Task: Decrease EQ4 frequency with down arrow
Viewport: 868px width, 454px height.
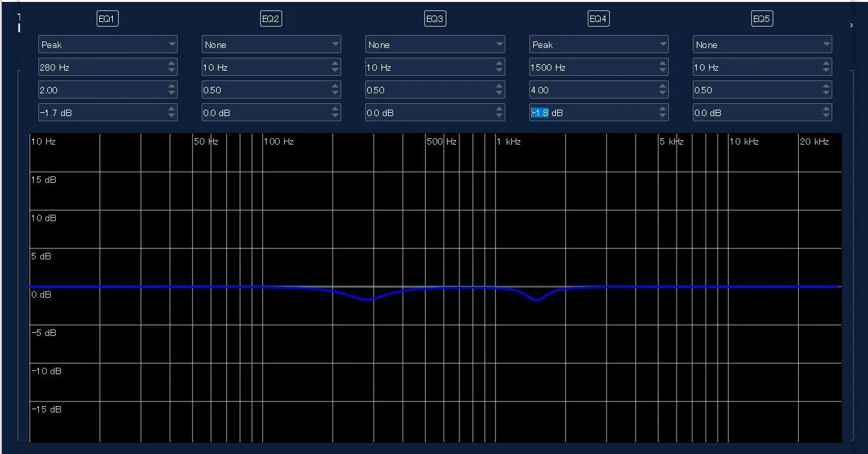Action: (663, 71)
